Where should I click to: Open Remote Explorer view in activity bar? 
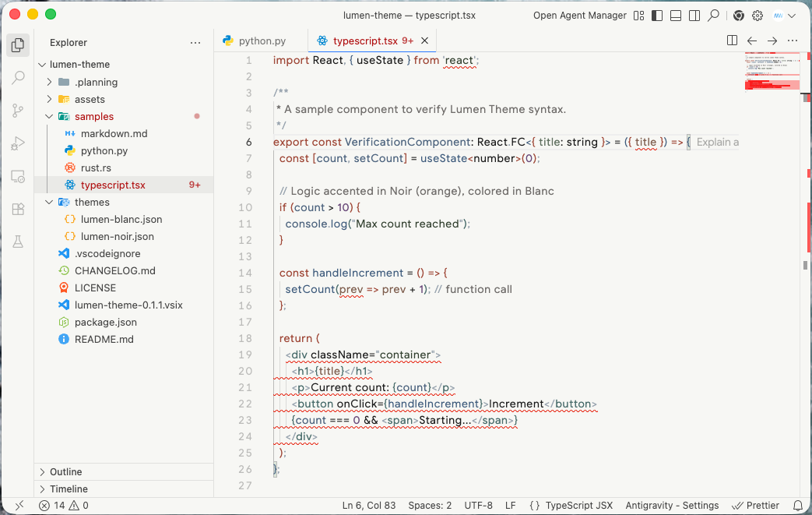pyautogui.click(x=18, y=176)
